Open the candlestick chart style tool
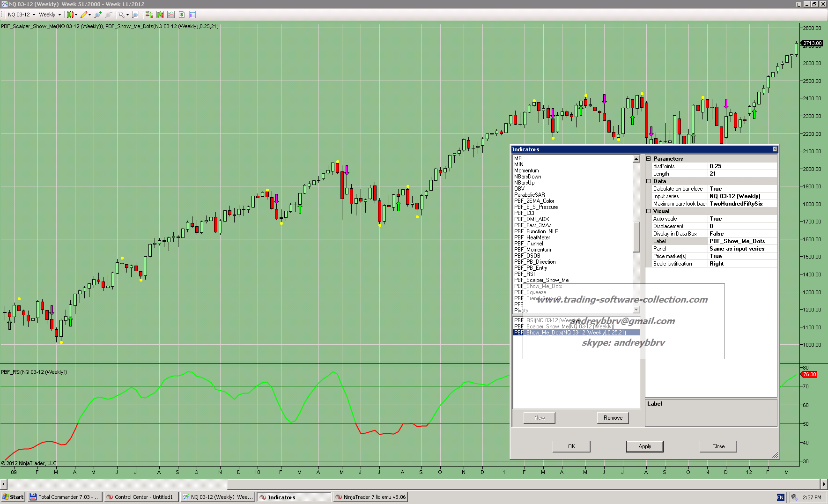 tap(70, 15)
